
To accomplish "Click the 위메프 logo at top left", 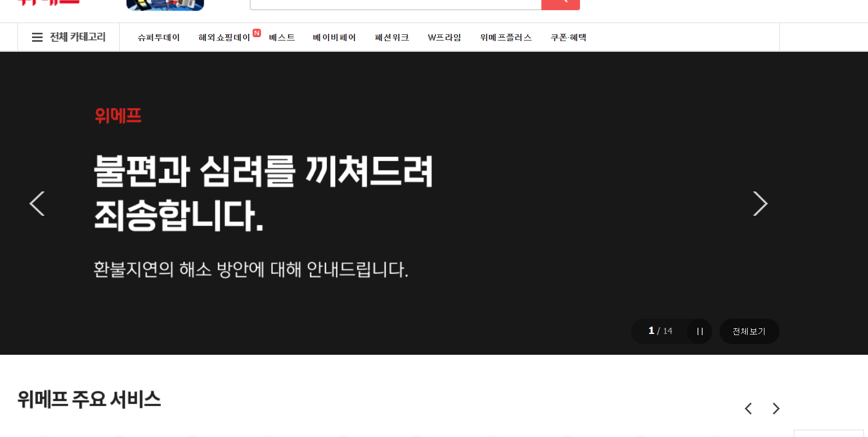I will (x=48, y=2).
